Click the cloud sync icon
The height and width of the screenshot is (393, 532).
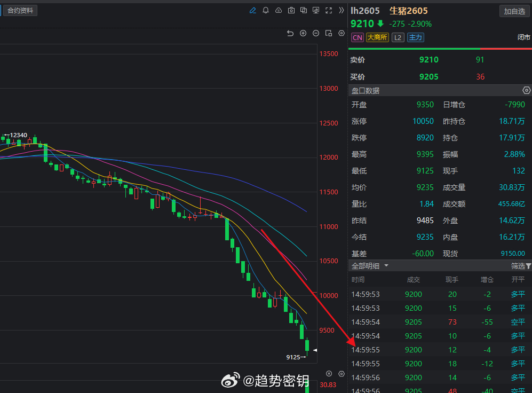tap(279, 11)
